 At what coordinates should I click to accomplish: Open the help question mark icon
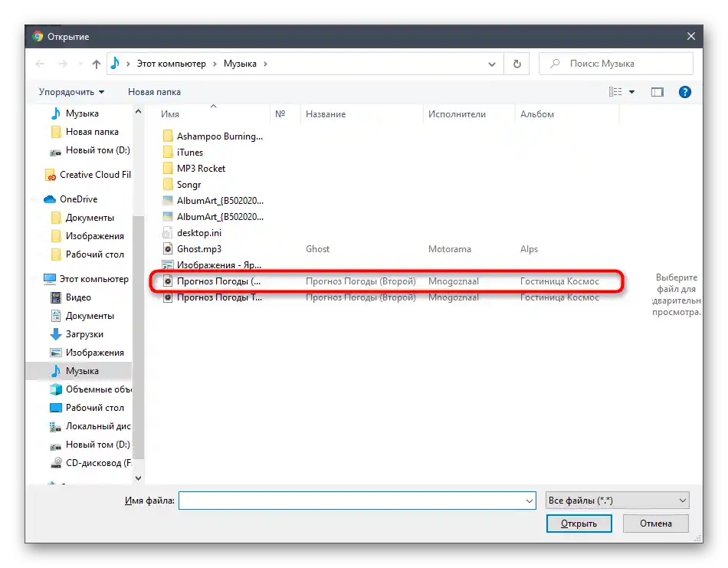tap(684, 92)
